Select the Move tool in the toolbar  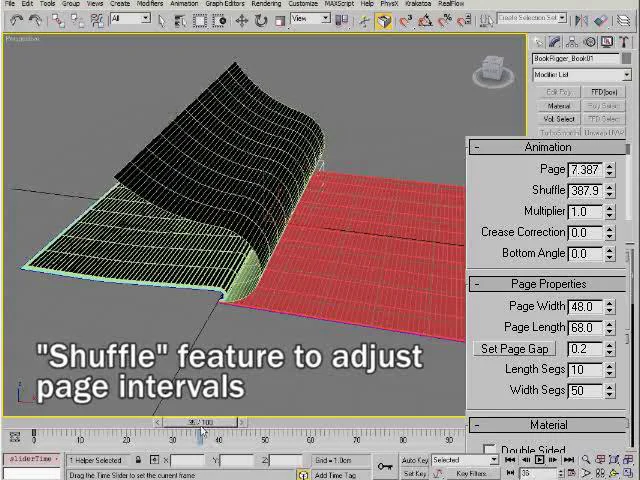click(242, 20)
